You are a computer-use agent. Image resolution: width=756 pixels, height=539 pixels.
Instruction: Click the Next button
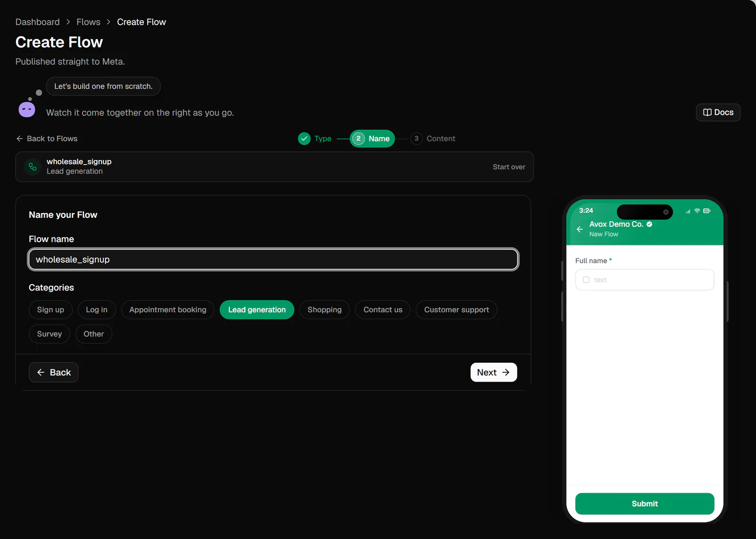coord(494,372)
